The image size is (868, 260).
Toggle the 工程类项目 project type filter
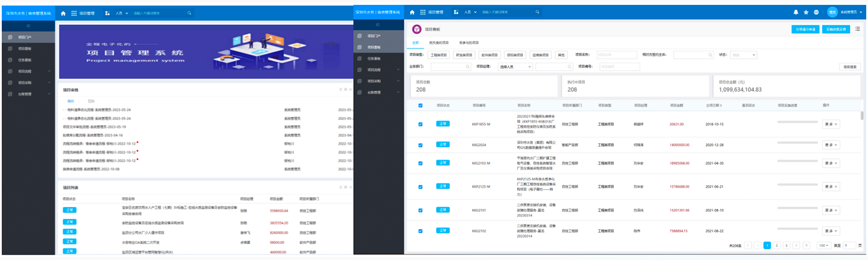coord(439,55)
